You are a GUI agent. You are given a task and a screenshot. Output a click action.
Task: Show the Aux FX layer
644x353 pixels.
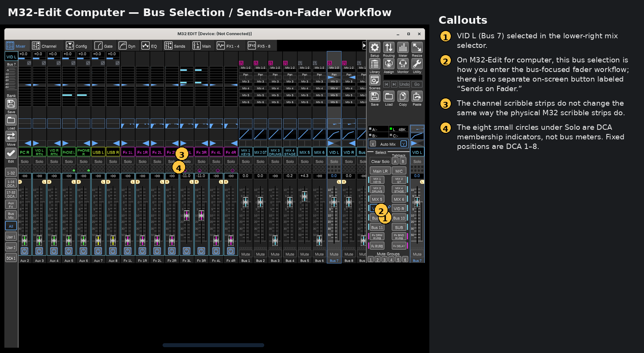(x=11, y=205)
